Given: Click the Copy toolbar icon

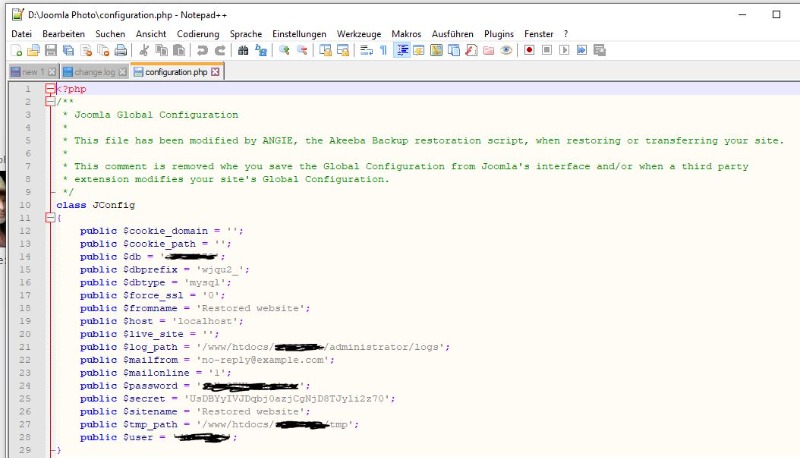Looking at the screenshot, I should [x=162, y=50].
